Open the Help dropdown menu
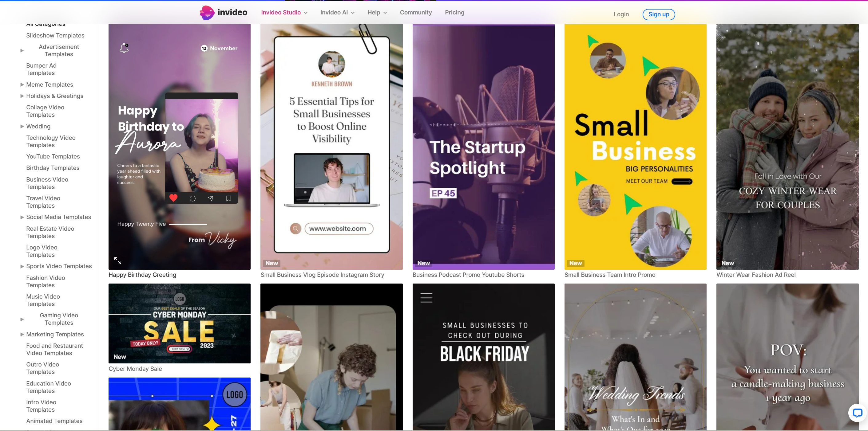Image resolution: width=868 pixels, height=431 pixels. click(377, 13)
